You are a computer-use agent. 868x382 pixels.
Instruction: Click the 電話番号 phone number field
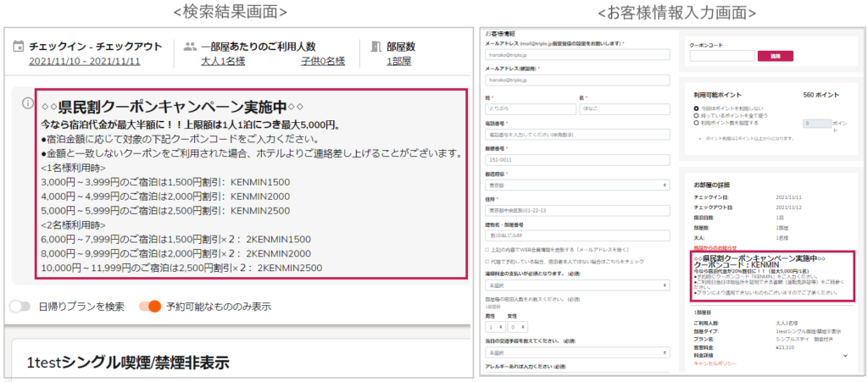[x=577, y=135]
